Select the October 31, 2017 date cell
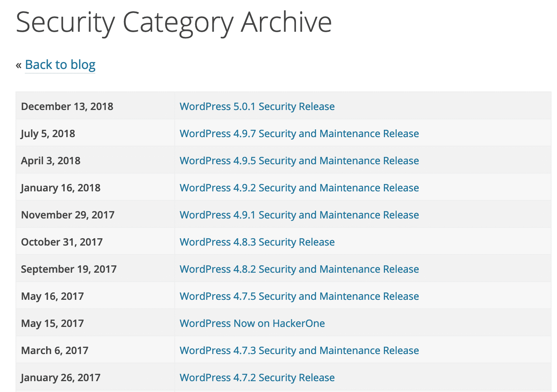Viewport: 557px width, 392px height. [62, 242]
